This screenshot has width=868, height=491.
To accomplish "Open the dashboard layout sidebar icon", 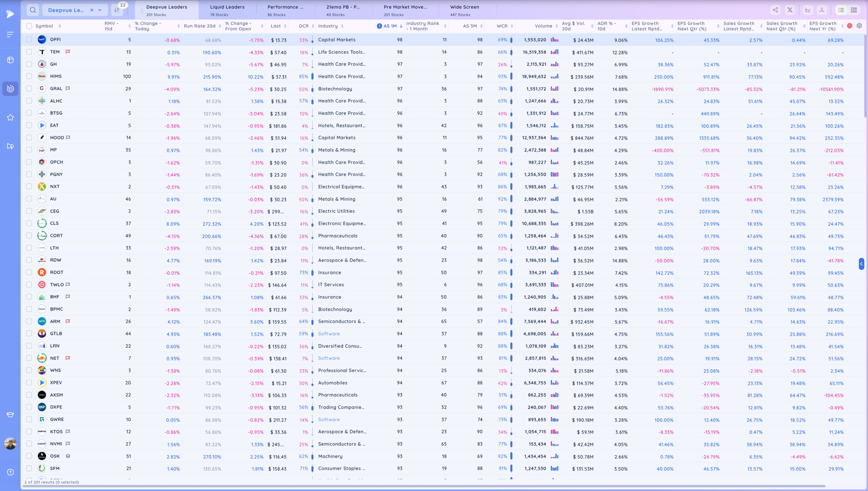I will point(10,60).
